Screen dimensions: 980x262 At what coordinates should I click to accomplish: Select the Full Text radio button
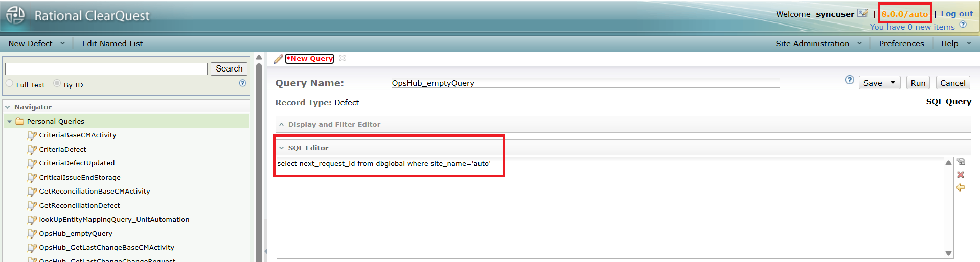tap(10, 83)
